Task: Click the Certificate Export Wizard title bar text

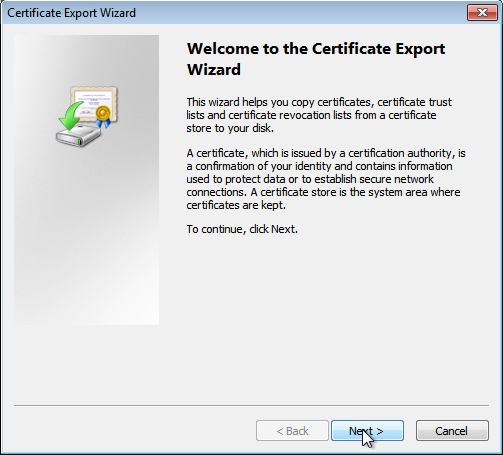Action: tap(71, 13)
